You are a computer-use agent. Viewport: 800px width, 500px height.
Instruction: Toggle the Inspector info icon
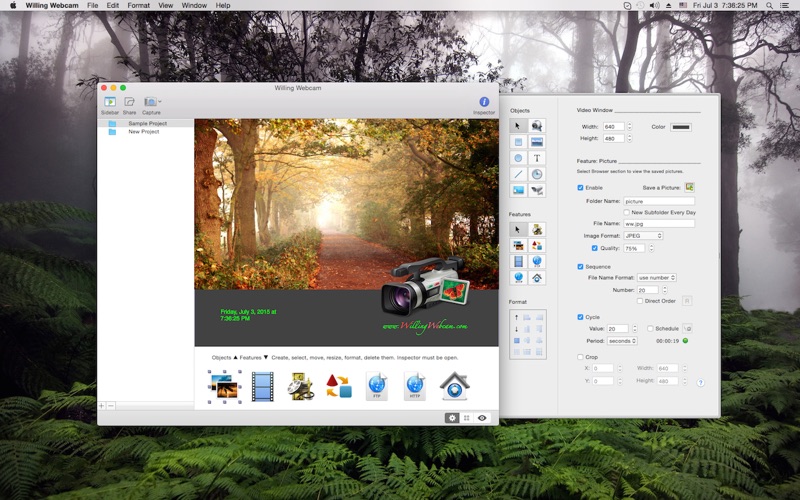[x=484, y=102]
